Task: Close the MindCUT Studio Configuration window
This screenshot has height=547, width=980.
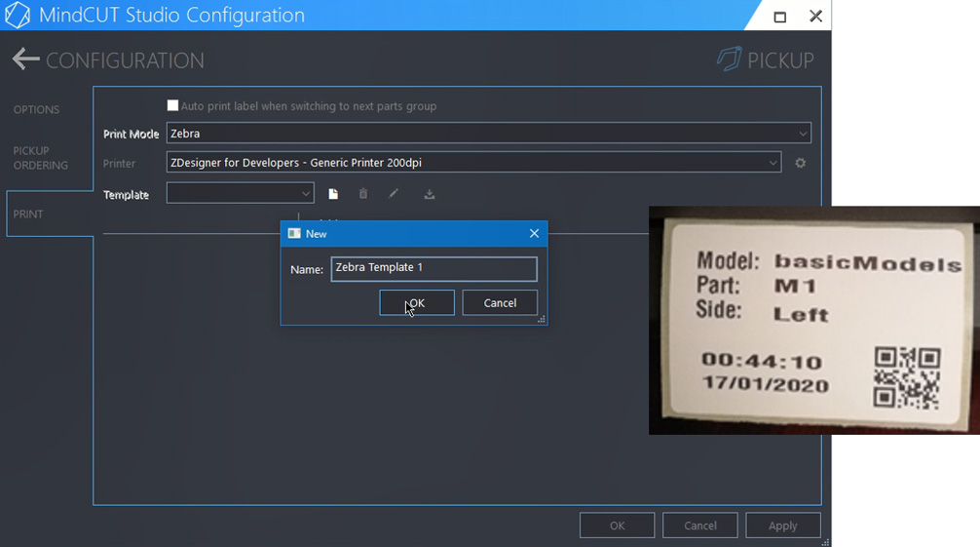Action: point(815,17)
